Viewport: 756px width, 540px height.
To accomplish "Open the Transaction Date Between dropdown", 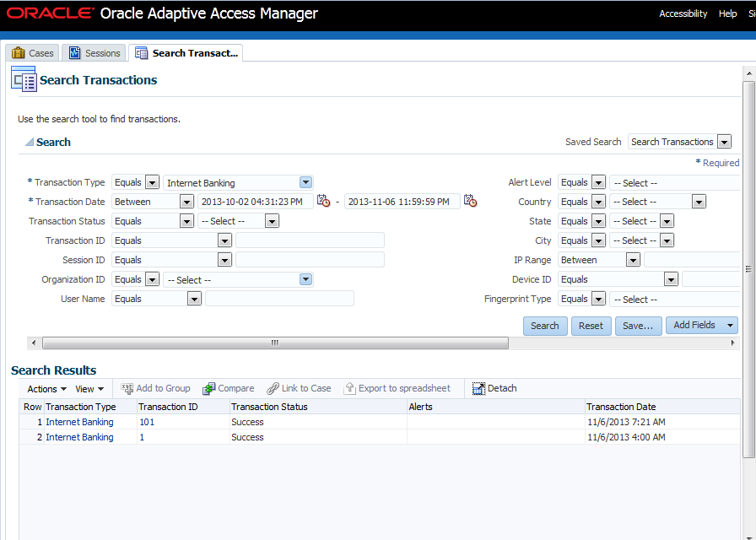I will [186, 202].
